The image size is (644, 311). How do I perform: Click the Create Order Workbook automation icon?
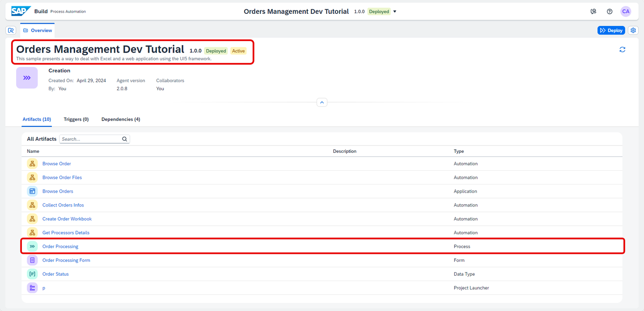coord(32,219)
